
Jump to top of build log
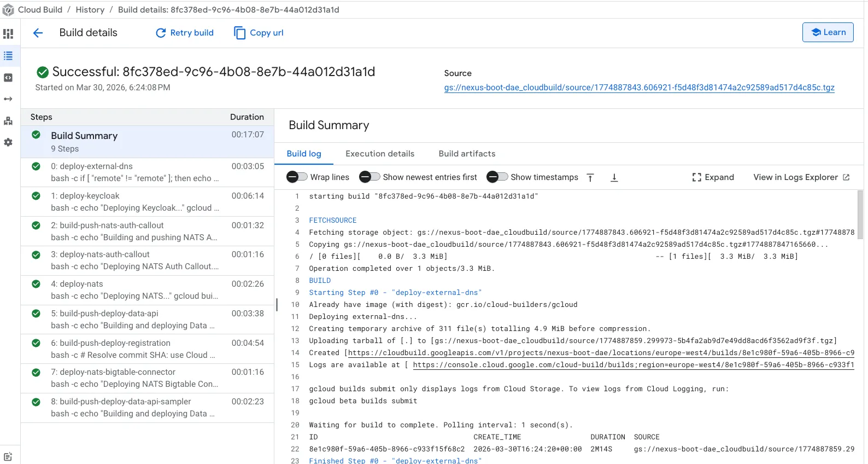tap(590, 177)
